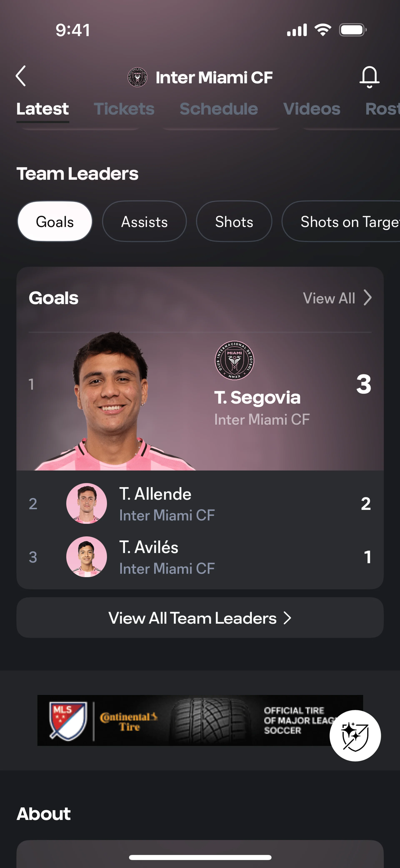The width and height of the screenshot is (400, 868).
Task: Select the Shots stat filter chip
Action: click(x=234, y=221)
